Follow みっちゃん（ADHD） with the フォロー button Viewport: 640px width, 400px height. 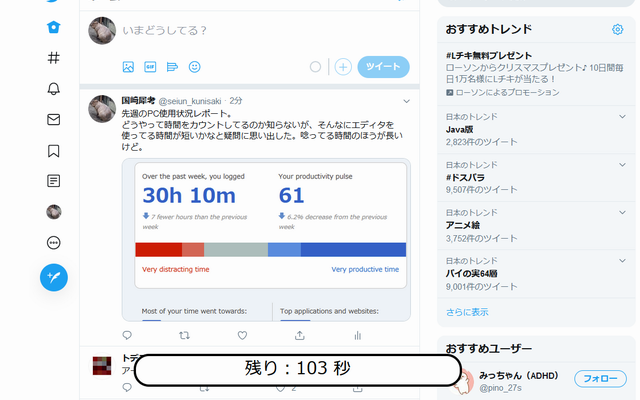(x=600, y=379)
